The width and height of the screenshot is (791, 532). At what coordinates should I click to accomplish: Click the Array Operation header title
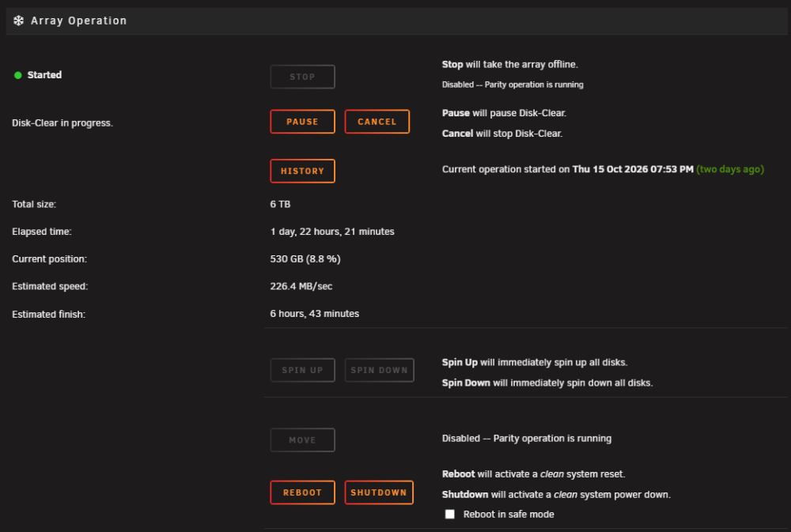78,21
